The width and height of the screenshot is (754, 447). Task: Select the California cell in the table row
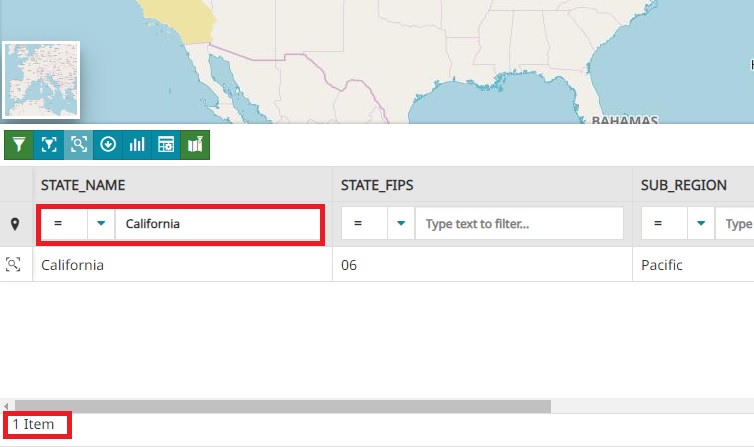pyautogui.click(x=72, y=265)
